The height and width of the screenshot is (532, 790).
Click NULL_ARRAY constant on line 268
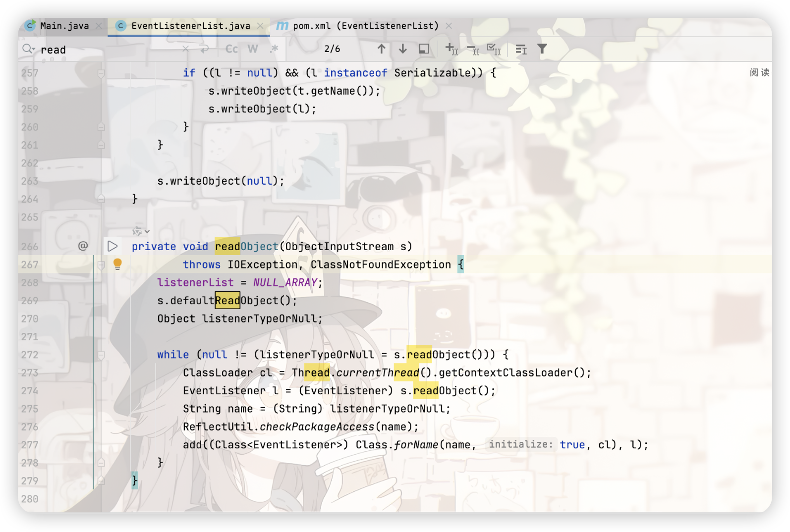click(x=285, y=282)
